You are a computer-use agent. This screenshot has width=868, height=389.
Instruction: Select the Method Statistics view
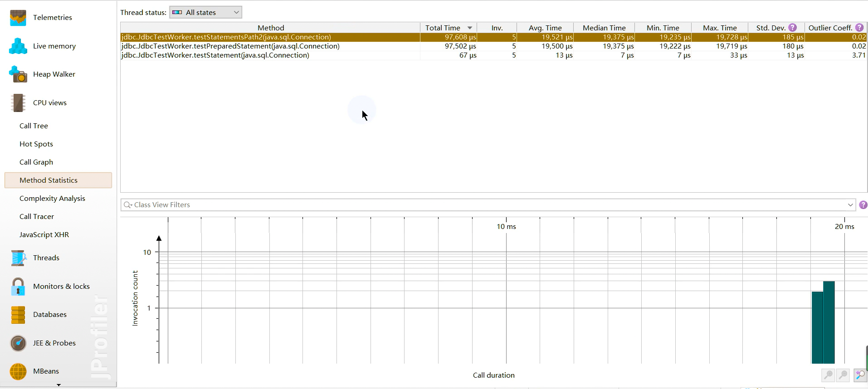tap(58, 180)
